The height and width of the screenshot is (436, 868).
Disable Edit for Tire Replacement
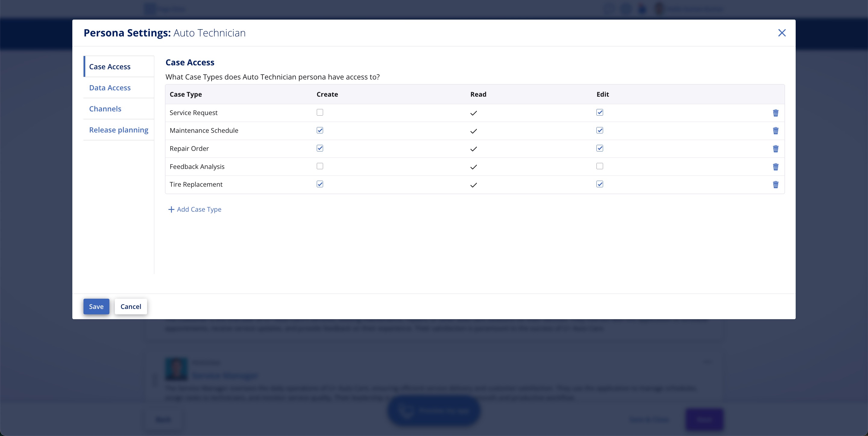click(599, 184)
